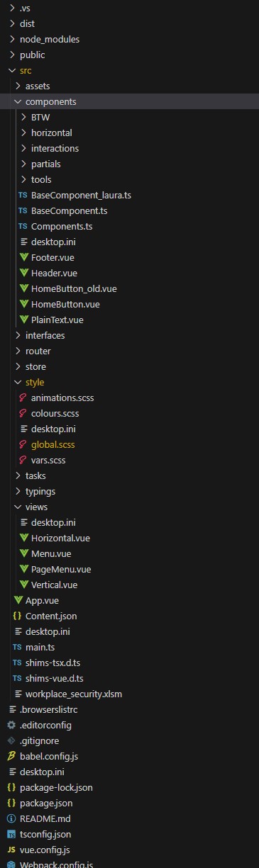The image size is (259, 868).
Task: Click the tsconfig.json file icon
Action: coord(11,835)
